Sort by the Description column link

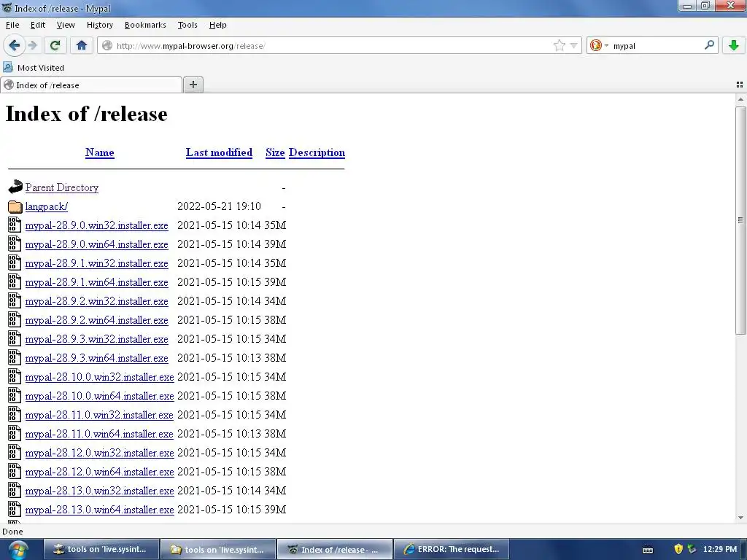[x=317, y=152]
